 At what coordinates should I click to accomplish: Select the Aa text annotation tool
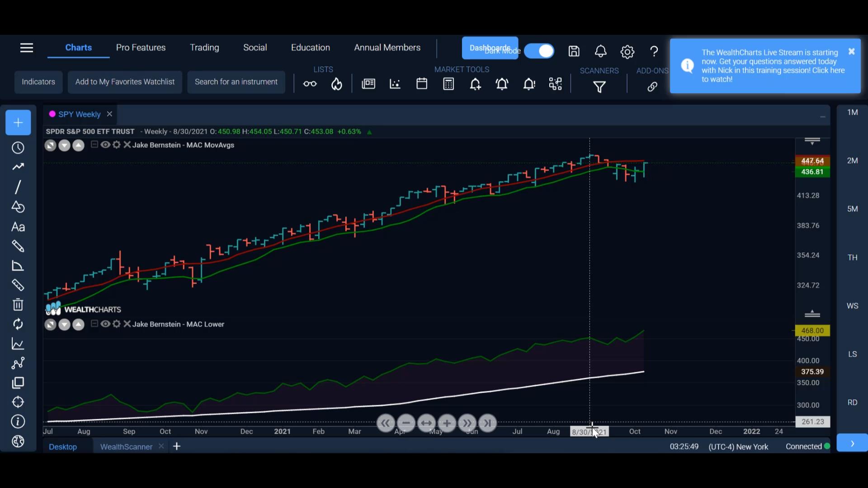18,227
